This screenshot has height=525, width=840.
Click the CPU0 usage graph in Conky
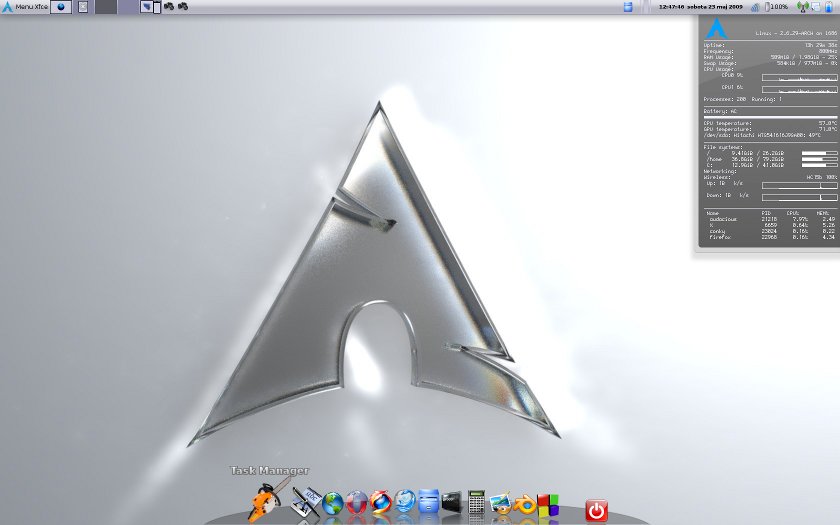(799, 78)
